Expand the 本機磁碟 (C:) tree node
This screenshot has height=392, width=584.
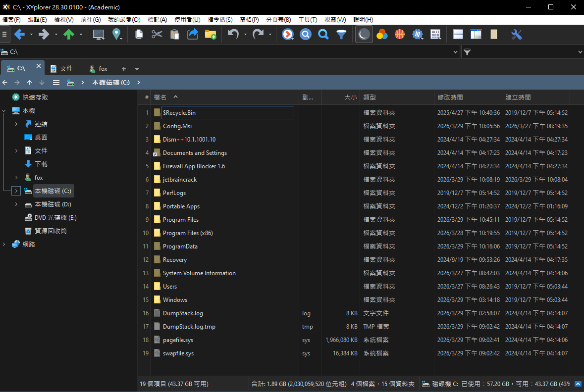(16, 191)
